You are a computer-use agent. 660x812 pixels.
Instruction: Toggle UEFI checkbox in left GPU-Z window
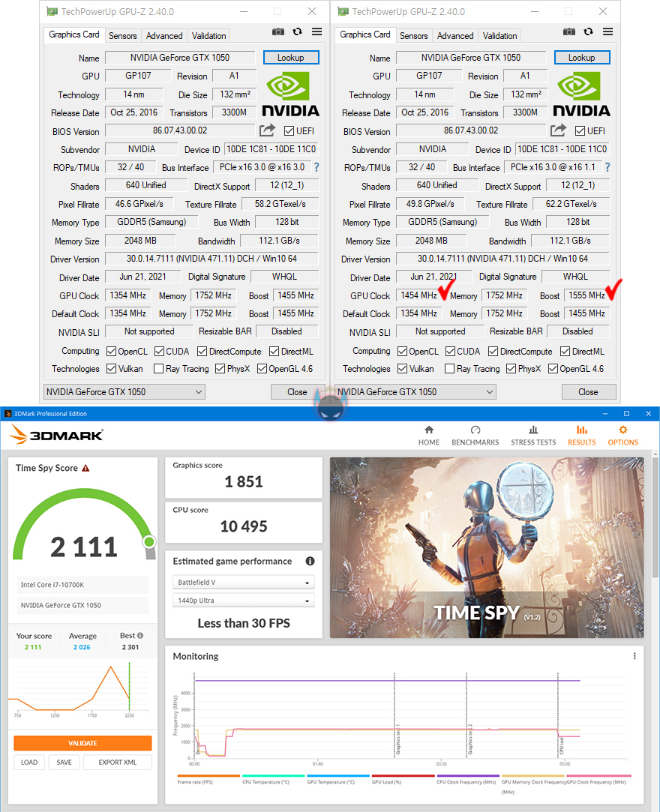(289, 131)
